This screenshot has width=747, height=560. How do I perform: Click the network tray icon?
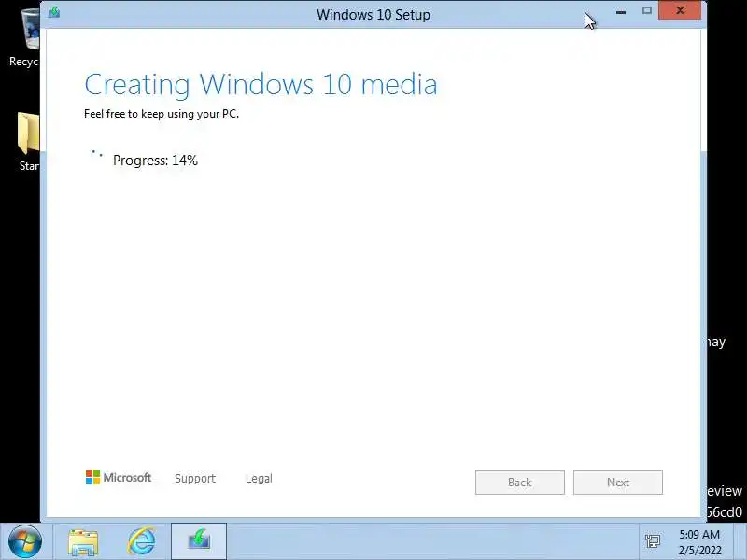(x=652, y=541)
